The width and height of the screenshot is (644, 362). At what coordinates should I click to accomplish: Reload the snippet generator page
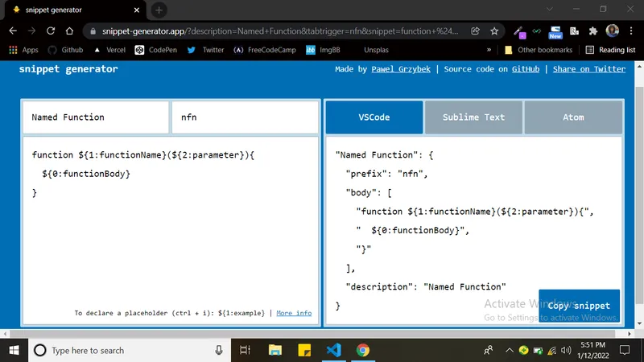pyautogui.click(x=51, y=31)
